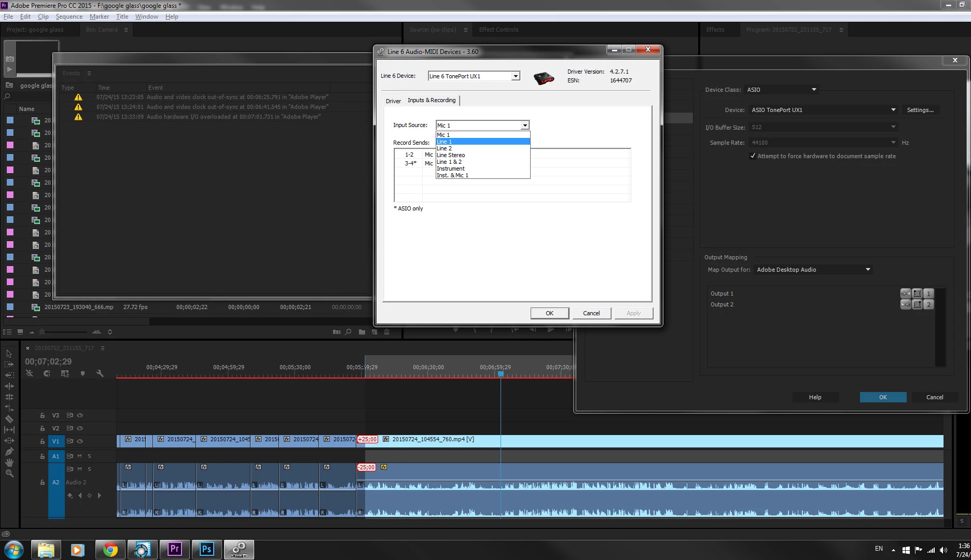
Task: Hide track V2 output eye
Action: click(80, 428)
